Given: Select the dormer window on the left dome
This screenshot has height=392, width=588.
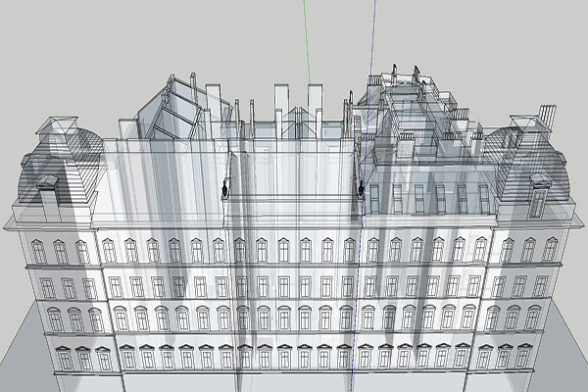Looking at the screenshot, I should click(x=48, y=201).
